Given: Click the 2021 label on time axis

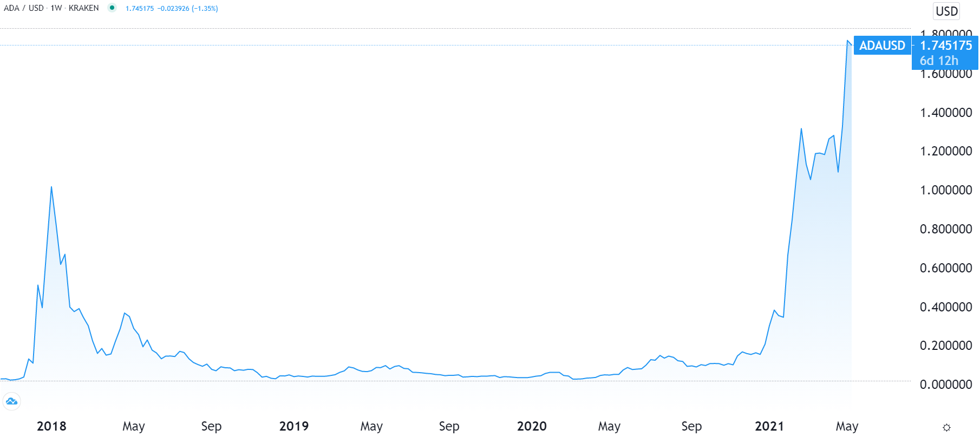Looking at the screenshot, I should pyautogui.click(x=769, y=426).
